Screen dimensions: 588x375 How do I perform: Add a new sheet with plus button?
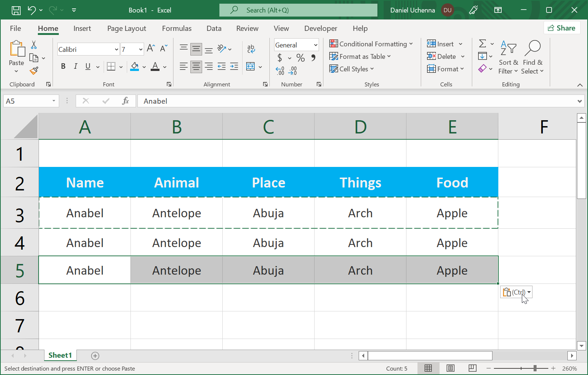[x=95, y=356]
